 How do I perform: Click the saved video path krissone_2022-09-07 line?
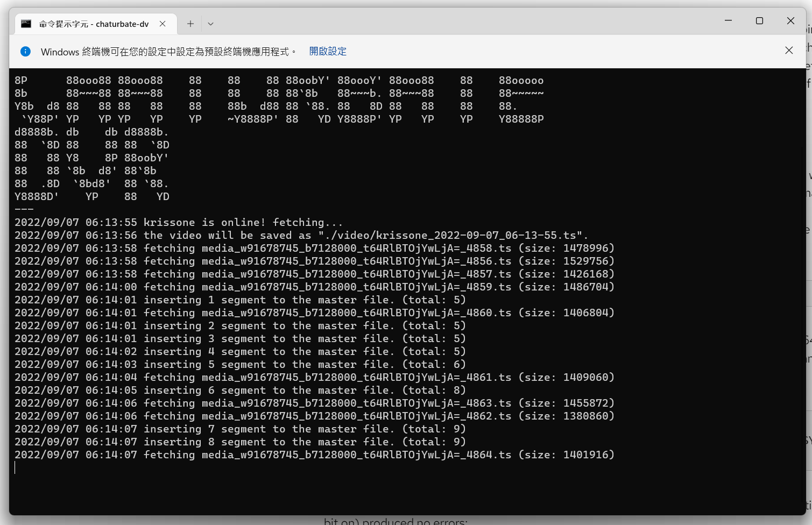[300, 235]
